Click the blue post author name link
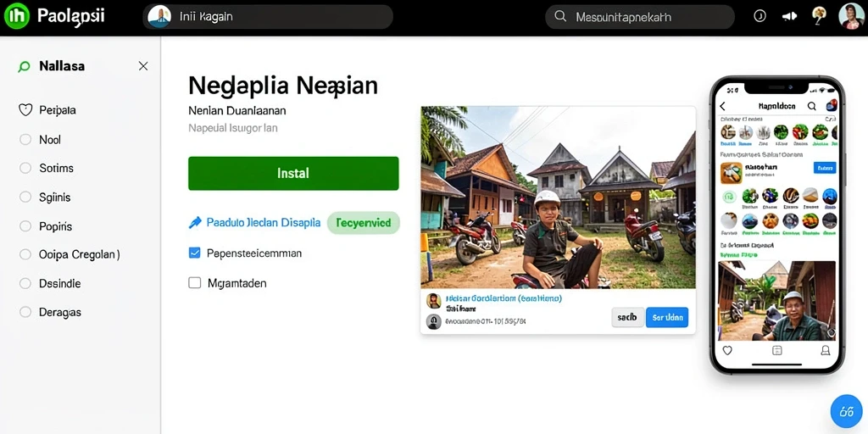Viewport: 868px width, 434px height. point(504,298)
